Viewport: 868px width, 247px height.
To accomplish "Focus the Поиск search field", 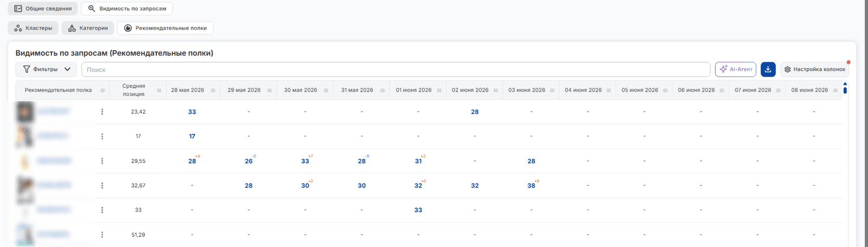I will click(x=396, y=70).
